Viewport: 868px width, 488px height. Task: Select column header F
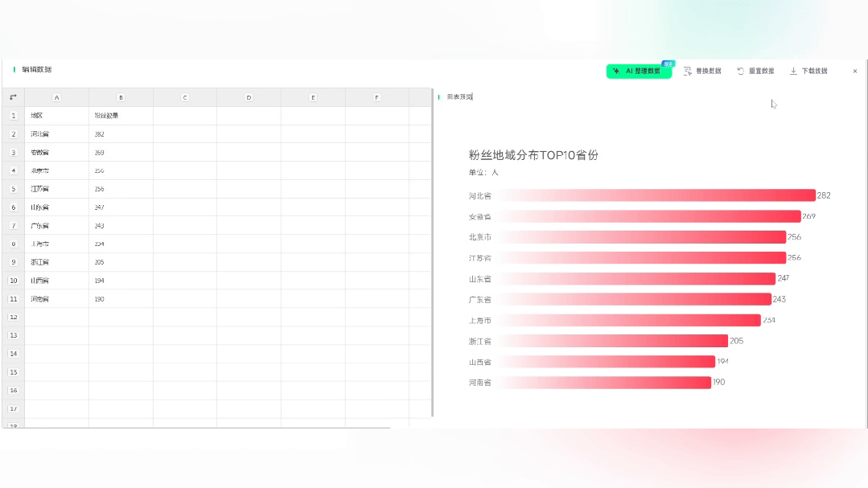376,96
